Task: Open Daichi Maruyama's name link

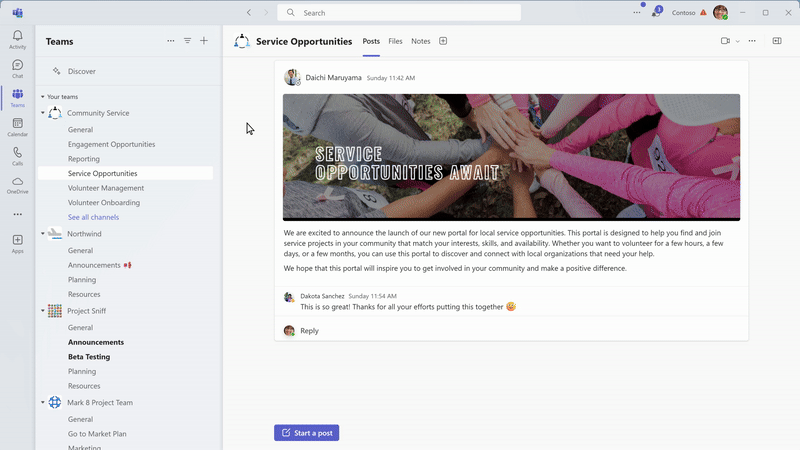Action: pyautogui.click(x=333, y=78)
